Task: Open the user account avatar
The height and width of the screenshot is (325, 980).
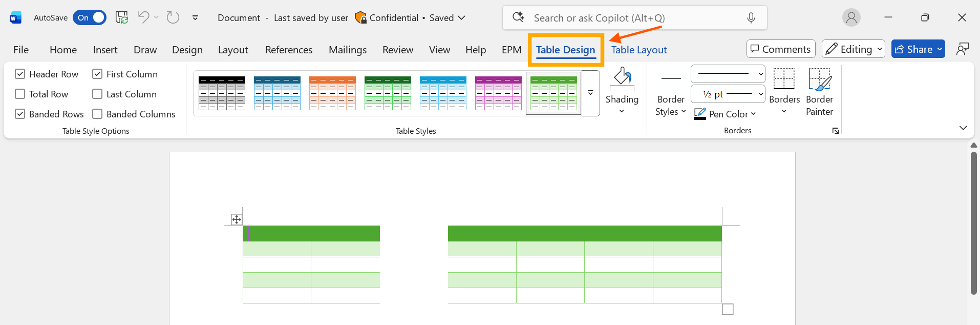Action: (851, 18)
